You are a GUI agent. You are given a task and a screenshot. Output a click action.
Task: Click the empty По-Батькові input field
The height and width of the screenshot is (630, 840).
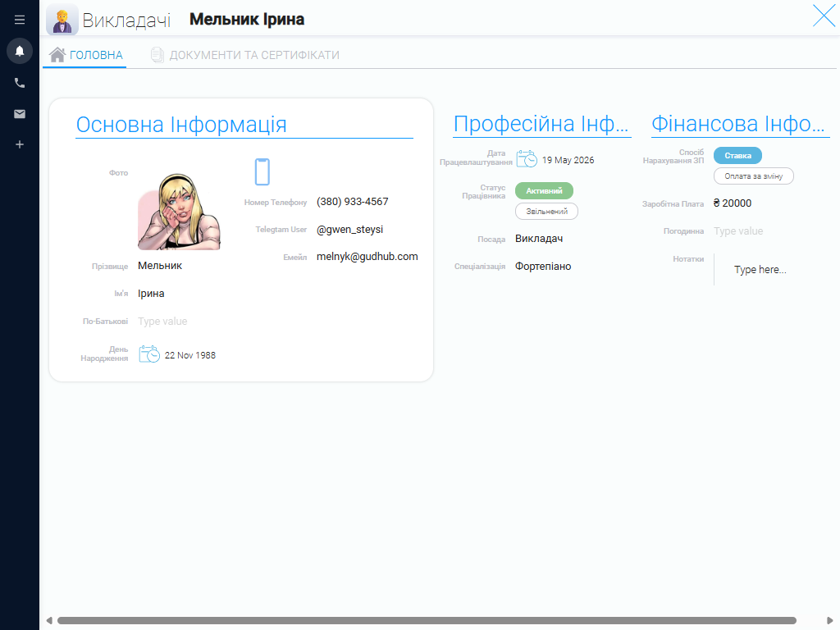pos(162,322)
